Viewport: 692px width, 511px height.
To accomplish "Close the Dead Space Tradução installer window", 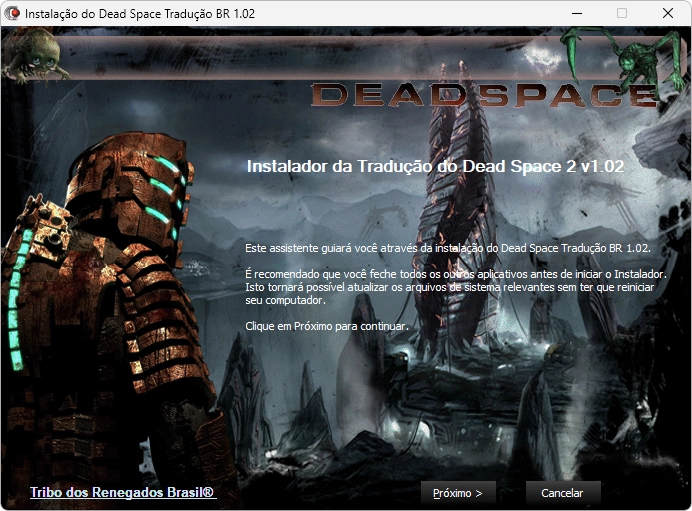I will (668, 13).
